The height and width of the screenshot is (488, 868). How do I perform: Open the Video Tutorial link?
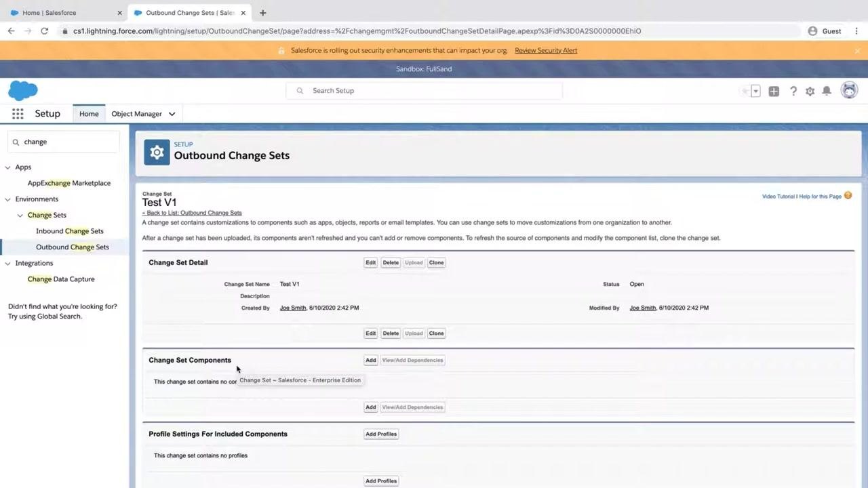pos(778,197)
